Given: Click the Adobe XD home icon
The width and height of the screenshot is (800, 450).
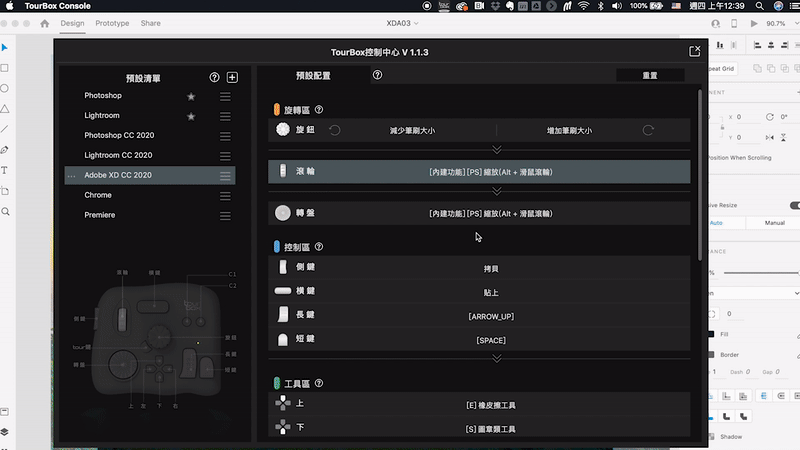Looking at the screenshot, I should [x=45, y=23].
